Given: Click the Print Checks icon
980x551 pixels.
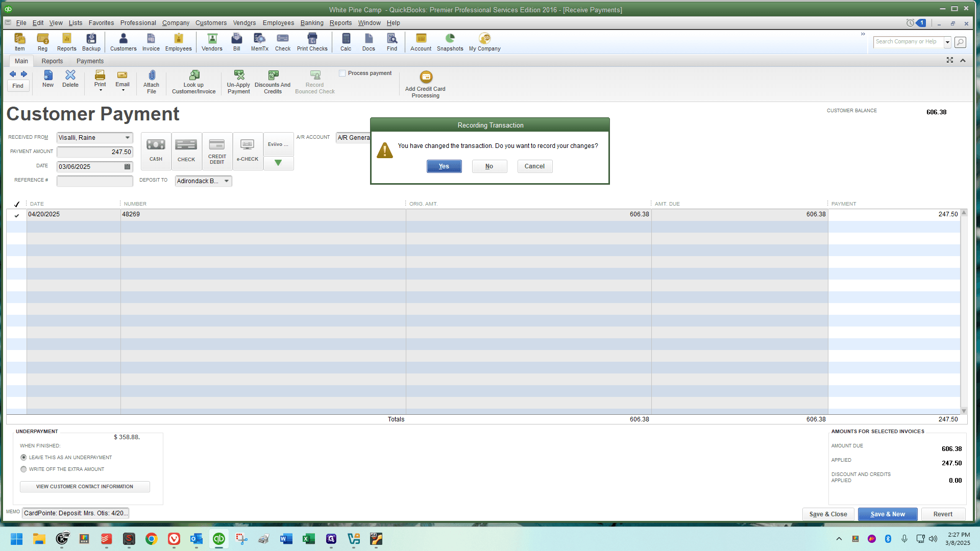Looking at the screenshot, I should tap(312, 42).
